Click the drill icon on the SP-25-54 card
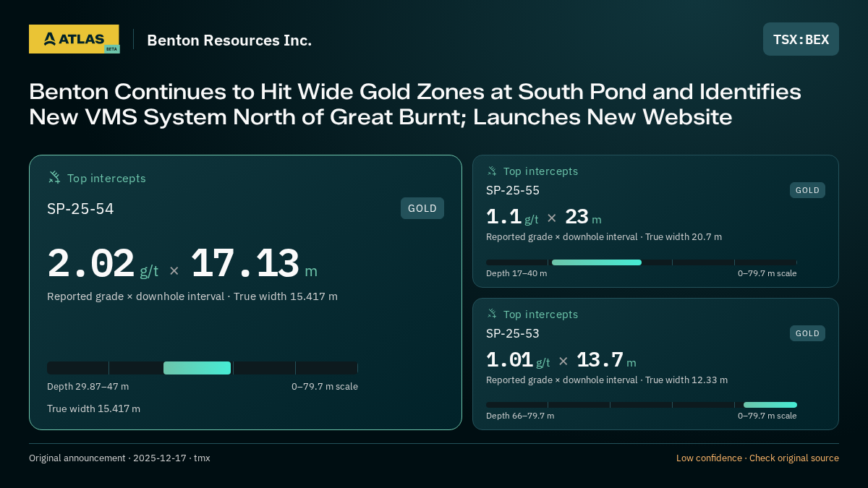The height and width of the screenshot is (488, 868). coord(54,177)
